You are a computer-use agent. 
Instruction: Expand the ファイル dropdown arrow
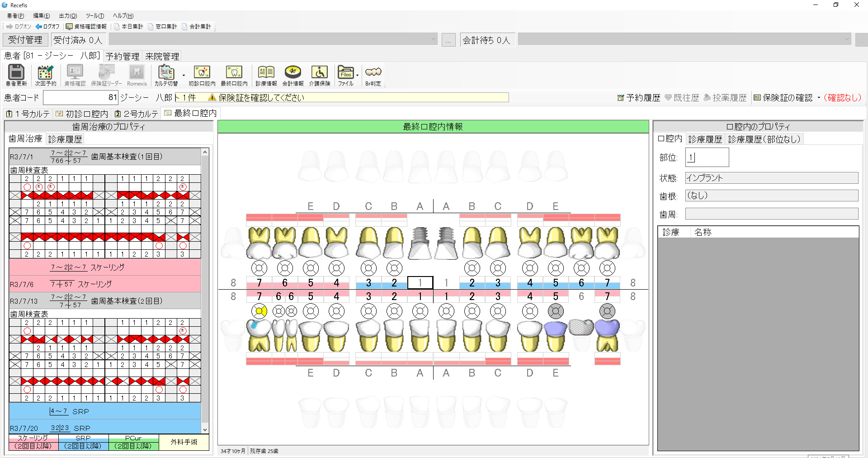(x=357, y=75)
